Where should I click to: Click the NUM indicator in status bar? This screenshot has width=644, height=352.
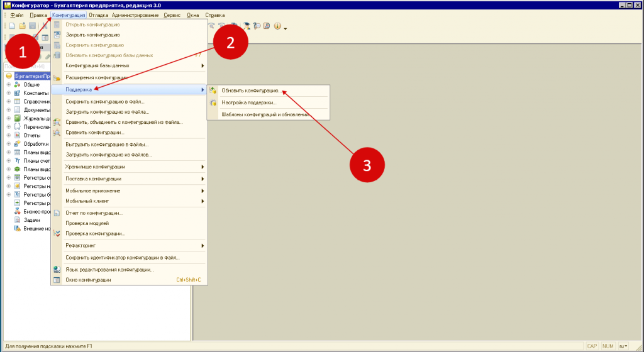tap(608, 346)
